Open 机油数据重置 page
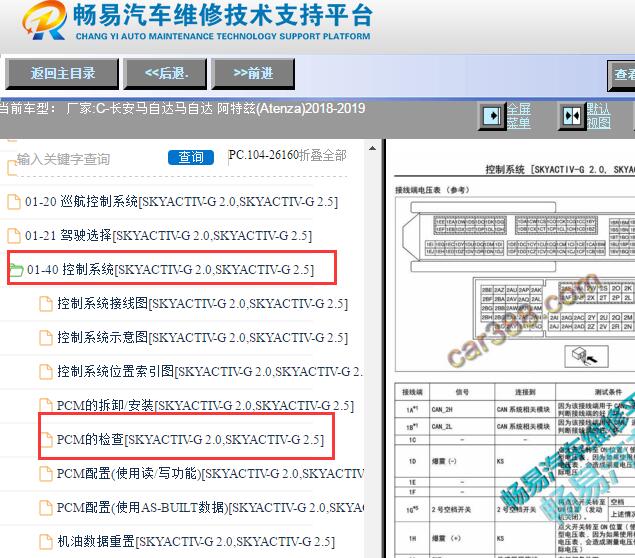This screenshot has width=635, height=558. (x=196, y=541)
